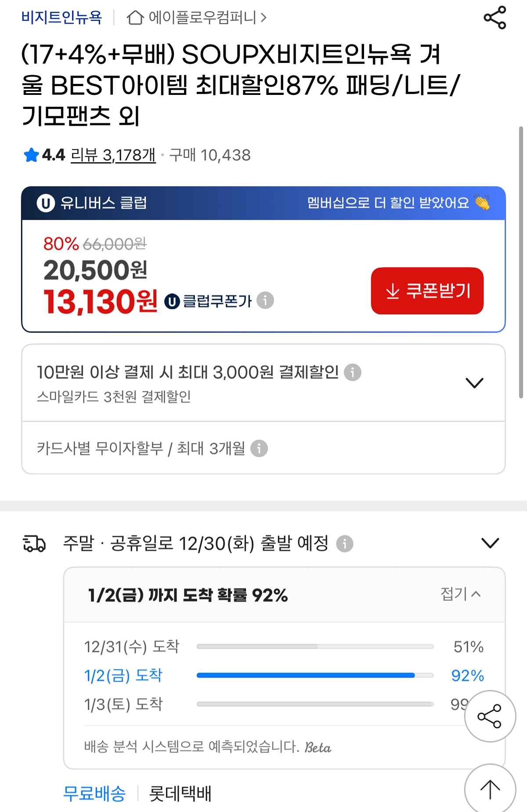Open info icon beside 결제할인 text
Image resolution: width=527 pixels, height=812 pixels.
(353, 372)
